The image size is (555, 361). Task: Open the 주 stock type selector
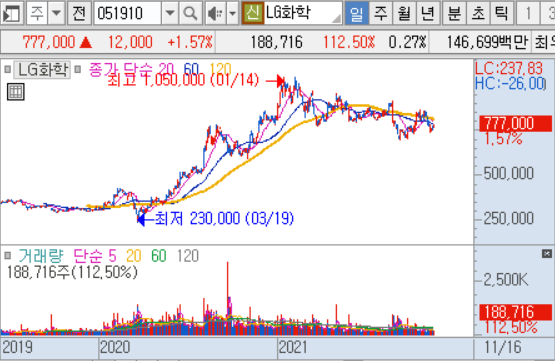tap(37, 13)
